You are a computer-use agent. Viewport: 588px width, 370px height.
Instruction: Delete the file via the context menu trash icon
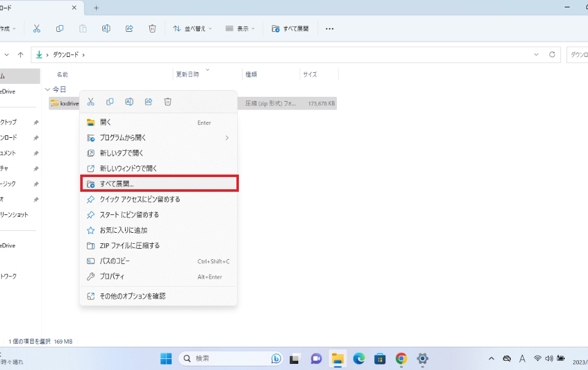point(168,102)
